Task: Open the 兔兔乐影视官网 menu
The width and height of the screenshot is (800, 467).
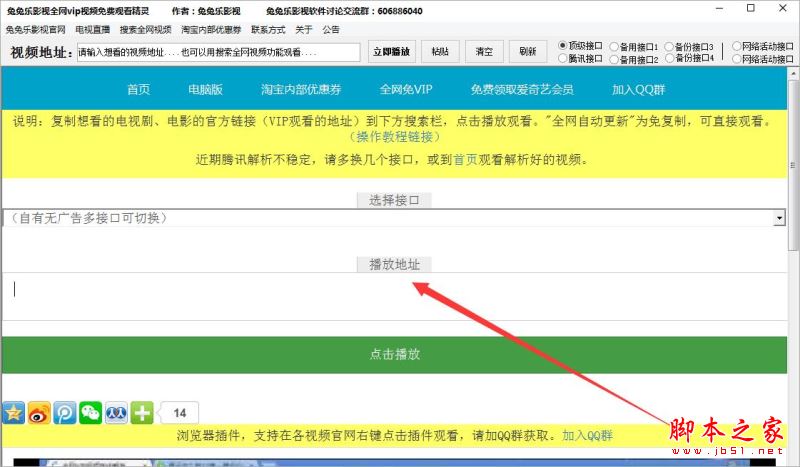Action: [35, 30]
